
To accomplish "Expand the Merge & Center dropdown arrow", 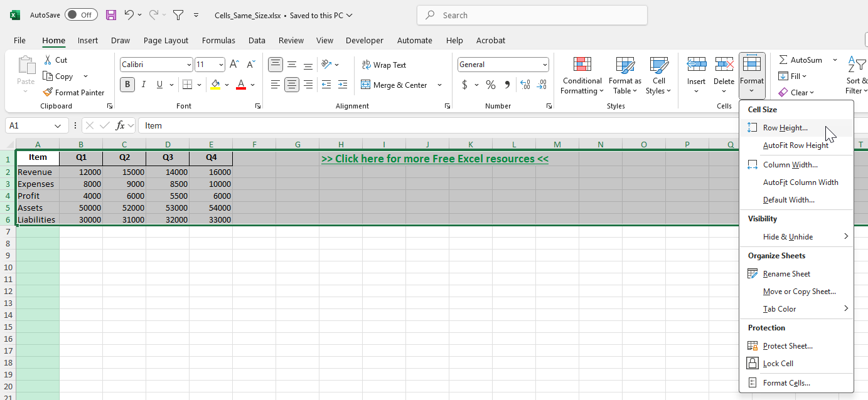I will click(x=439, y=85).
